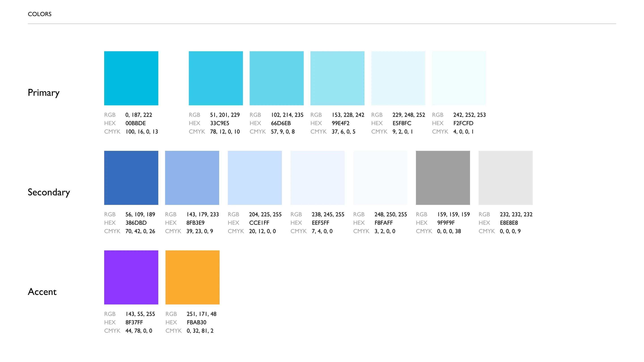Click CMYK value 37, 6, 0, 5

(x=343, y=132)
